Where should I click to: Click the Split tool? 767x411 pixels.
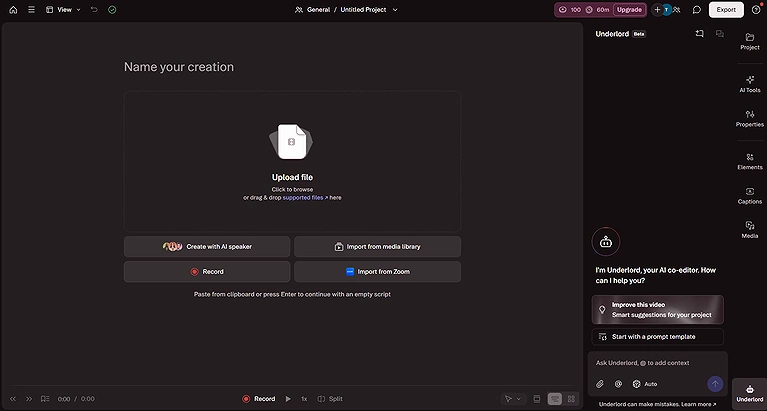coord(330,399)
